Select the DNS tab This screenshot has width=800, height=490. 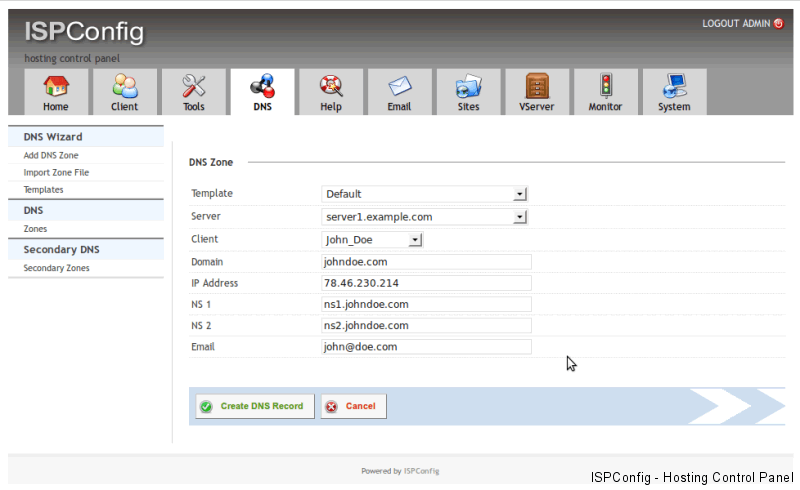262,92
